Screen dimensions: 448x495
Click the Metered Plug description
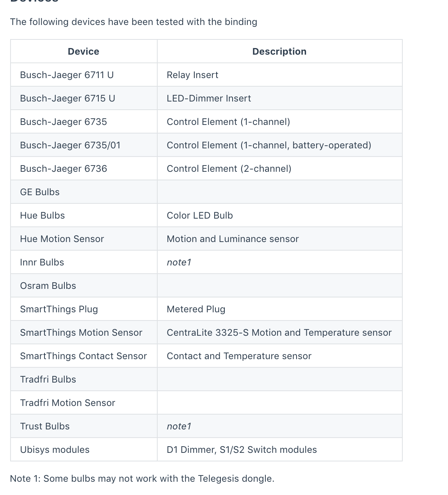[x=196, y=309]
